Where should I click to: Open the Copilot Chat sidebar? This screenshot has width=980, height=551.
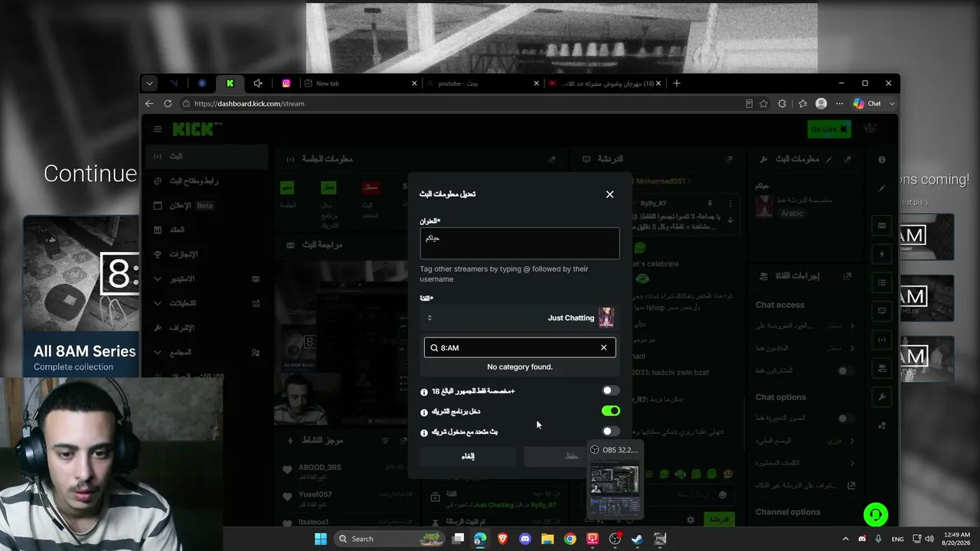click(x=867, y=103)
